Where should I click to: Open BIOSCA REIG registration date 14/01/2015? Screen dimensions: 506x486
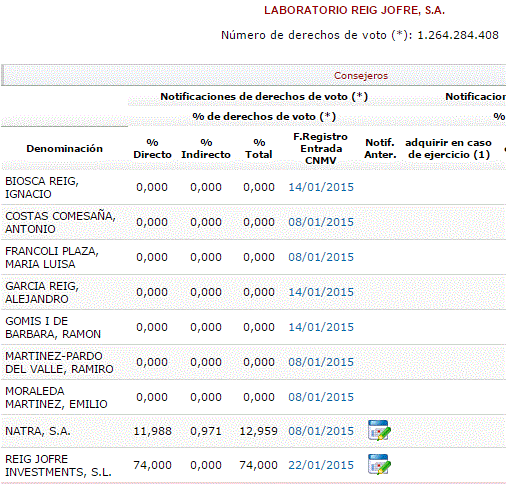[321, 187]
